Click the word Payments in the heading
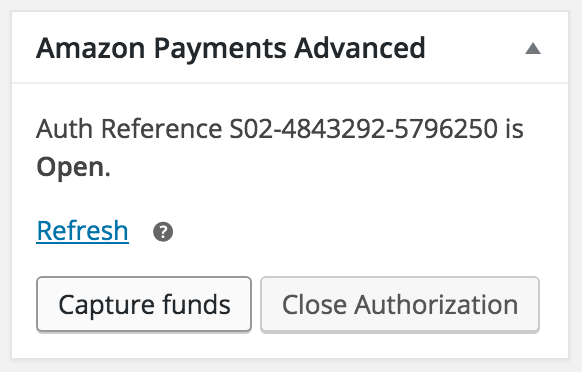This screenshot has height=372, width=582. pyautogui.click(x=220, y=49)
